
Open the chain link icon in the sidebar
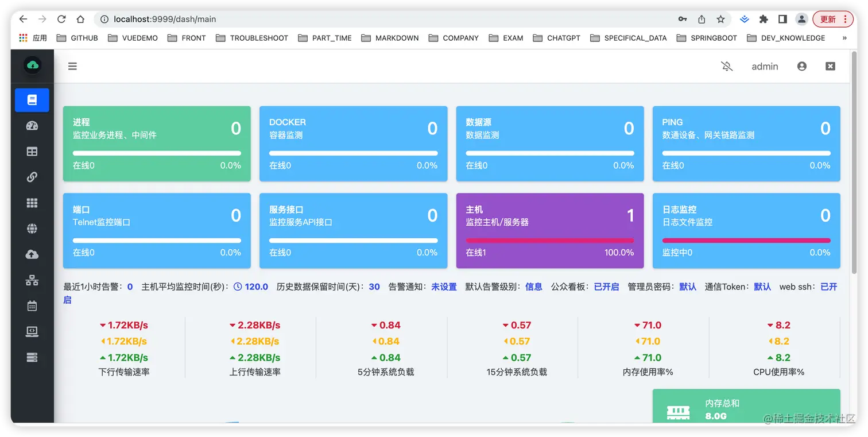[x=32, y=177]
